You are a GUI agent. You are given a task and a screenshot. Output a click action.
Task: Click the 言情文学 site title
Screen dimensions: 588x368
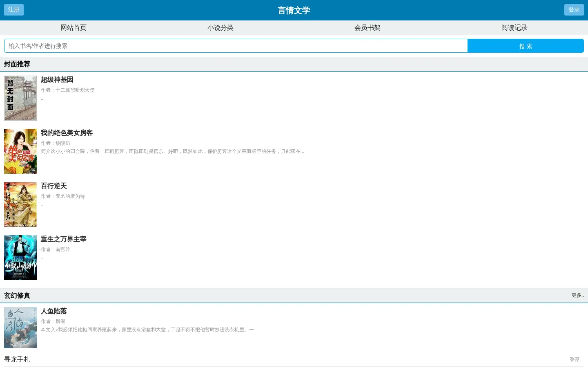[294, 10]
